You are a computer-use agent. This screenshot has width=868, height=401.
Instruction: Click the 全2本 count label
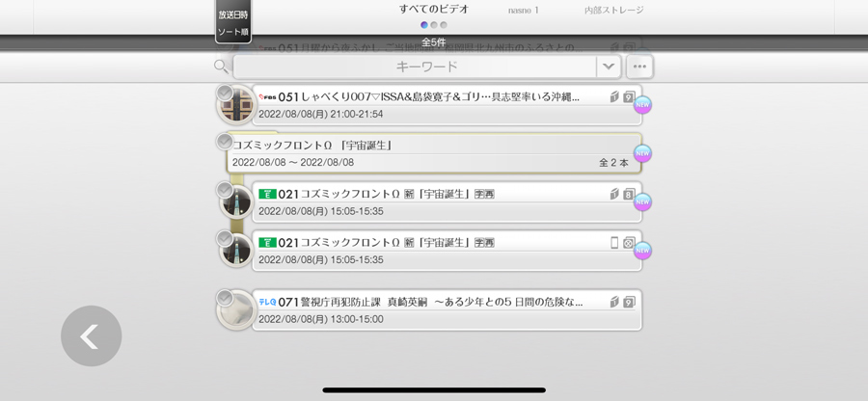click(613, 163)
